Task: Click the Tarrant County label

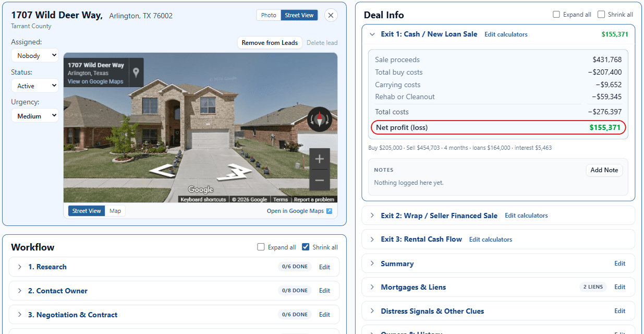Action: (x=31, y=26)
